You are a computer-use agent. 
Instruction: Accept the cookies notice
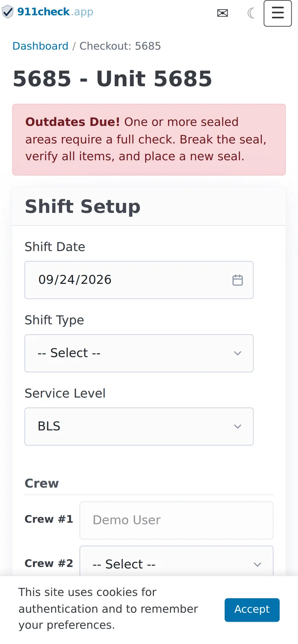(x=252, y=610)
